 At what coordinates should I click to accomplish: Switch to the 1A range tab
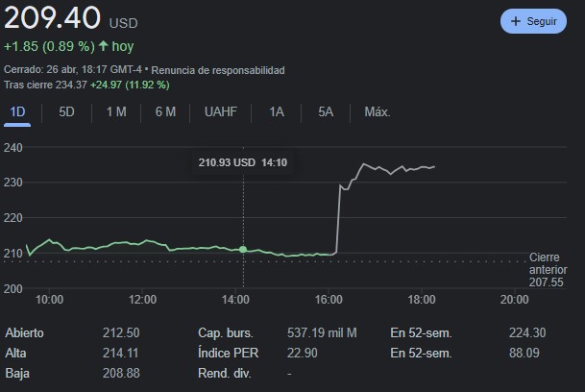(x=277, y=112)
